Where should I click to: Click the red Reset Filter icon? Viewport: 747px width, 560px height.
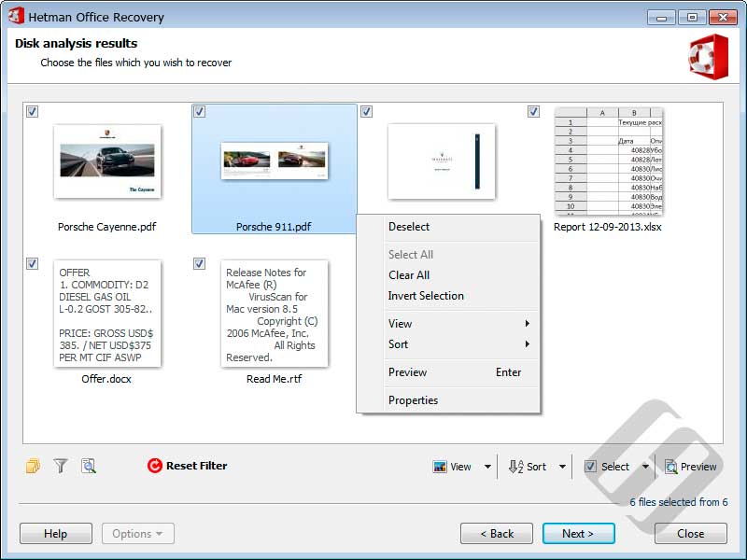(155, 466)
